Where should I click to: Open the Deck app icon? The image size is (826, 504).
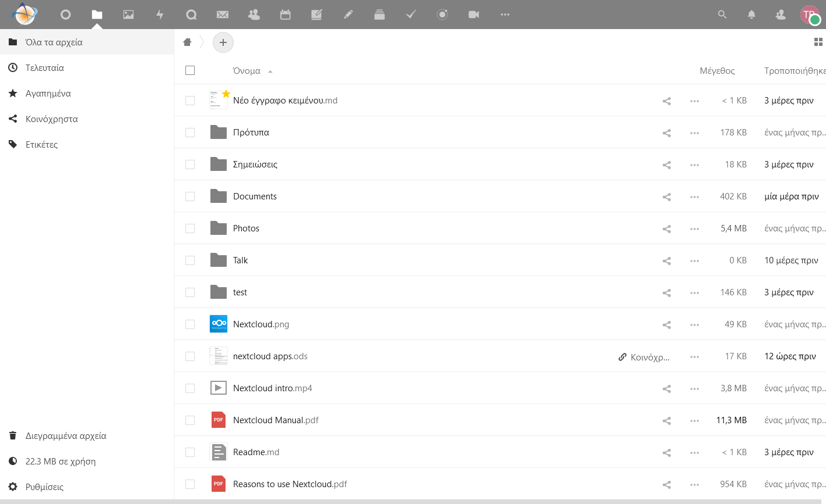pos(380,15)
